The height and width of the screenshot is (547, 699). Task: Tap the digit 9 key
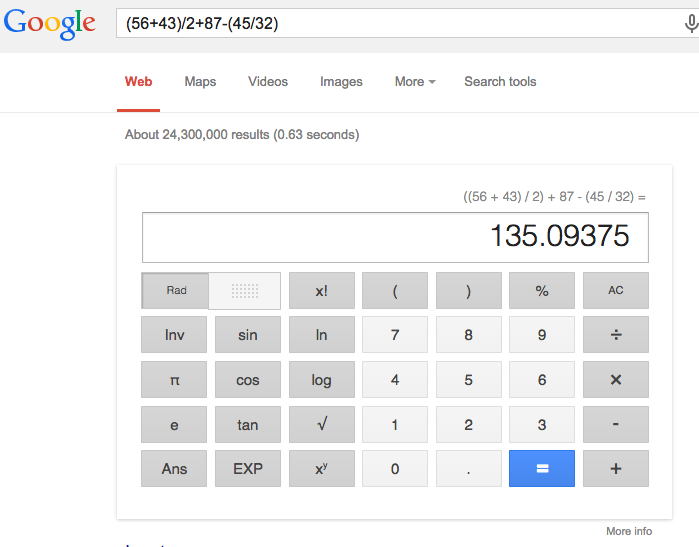(542, 335)
